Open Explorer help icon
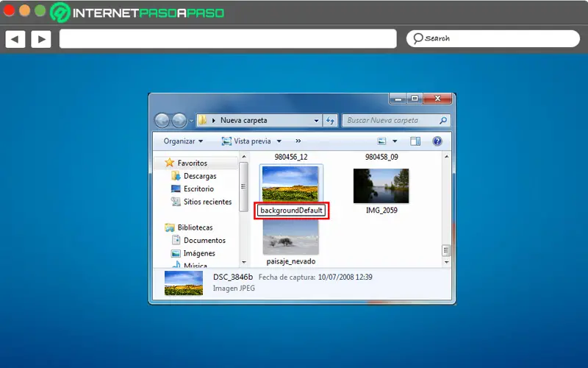The width and height of the screenshot is (588, 368). point(437,141)
